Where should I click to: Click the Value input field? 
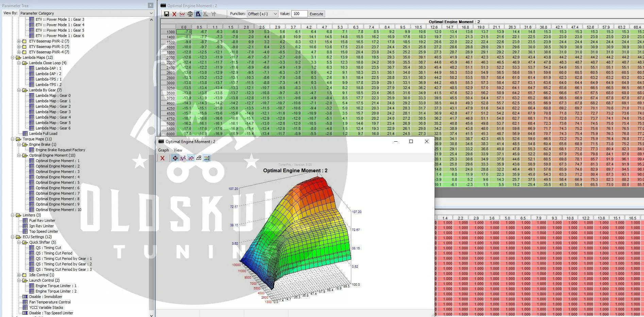click(299, 14)
